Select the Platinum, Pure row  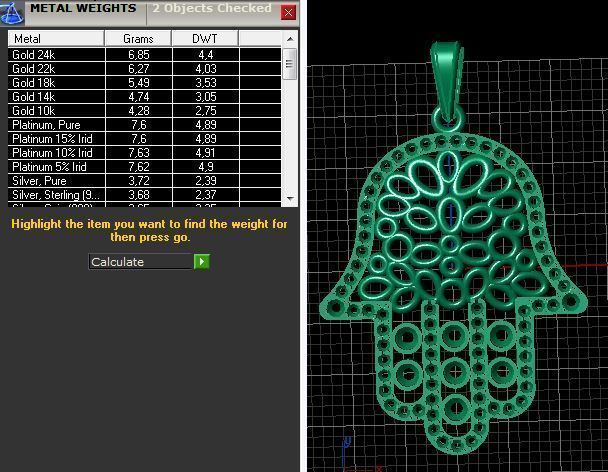(x=145, y=124)
